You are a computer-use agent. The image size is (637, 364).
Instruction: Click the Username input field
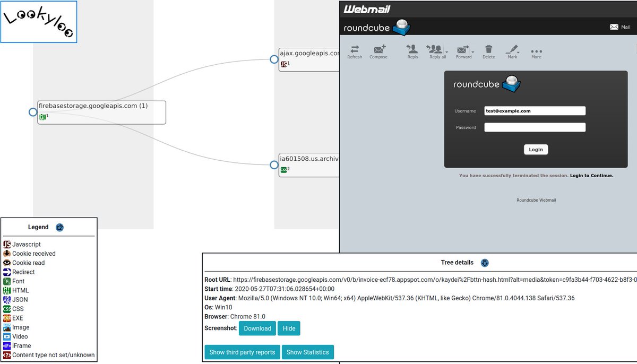point(535,111)
